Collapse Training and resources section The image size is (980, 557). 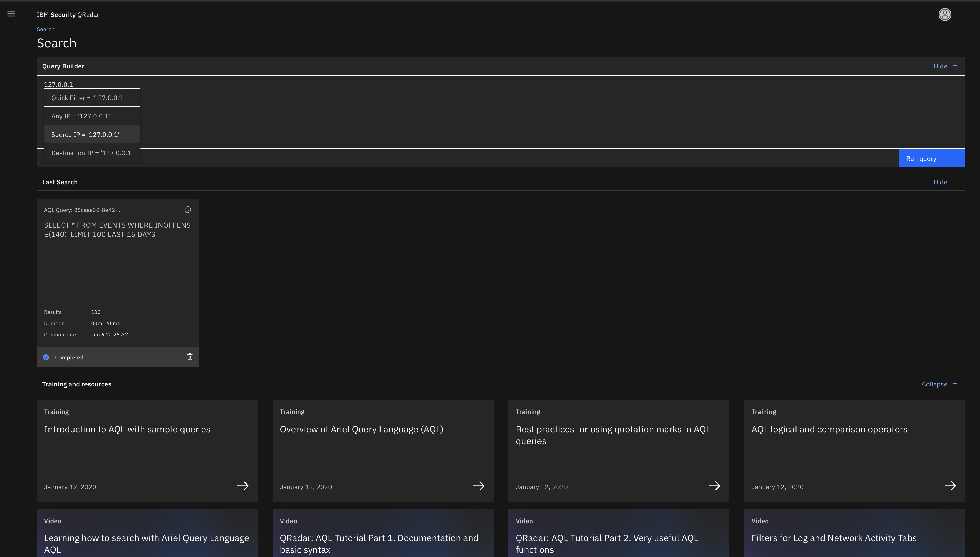pos(938,384)
